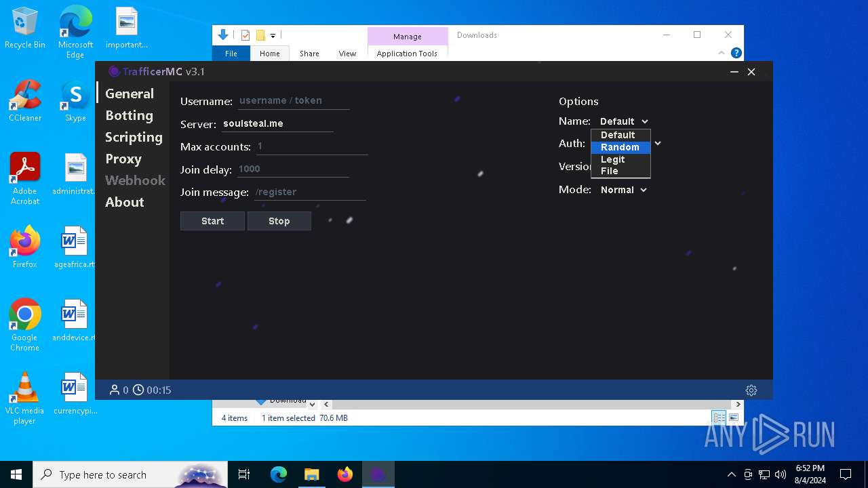Open the Explorer View tab

click(347, 54)
